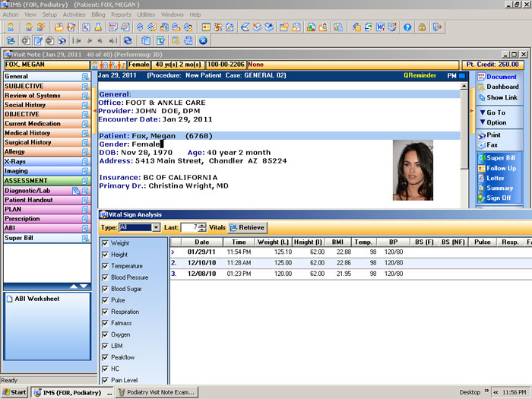The width and height of the screenshot is (532, 399).
Task: Click the icon beside General section row
Action: [x=85, y=77]
